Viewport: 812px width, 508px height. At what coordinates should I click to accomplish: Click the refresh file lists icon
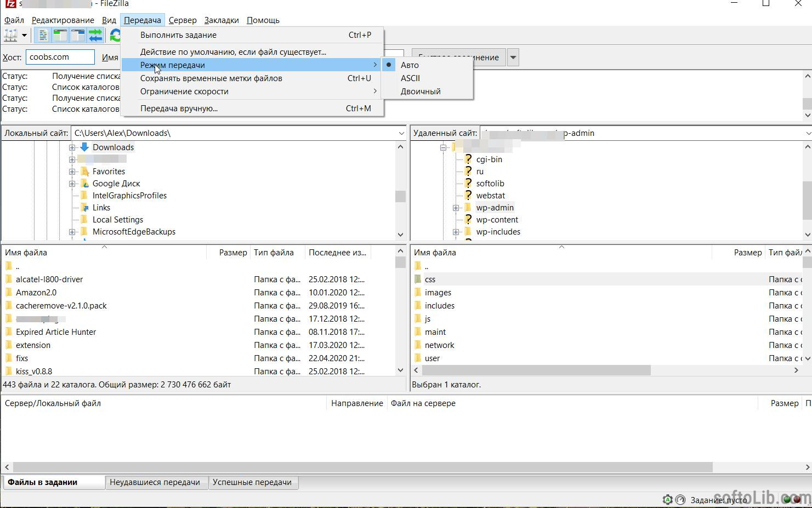[115, 36]
